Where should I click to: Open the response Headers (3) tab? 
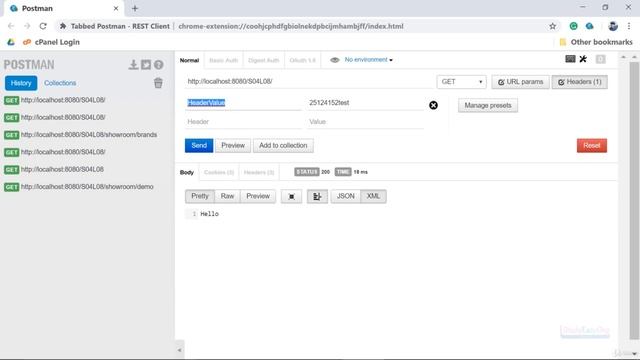click(x=259, y=172)
